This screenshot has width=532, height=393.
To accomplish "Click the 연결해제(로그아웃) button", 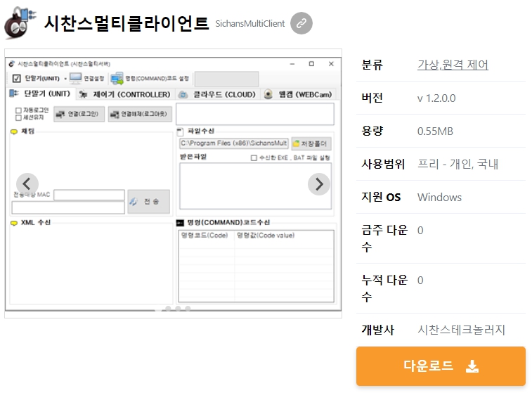I will click(x=140, y=114).
